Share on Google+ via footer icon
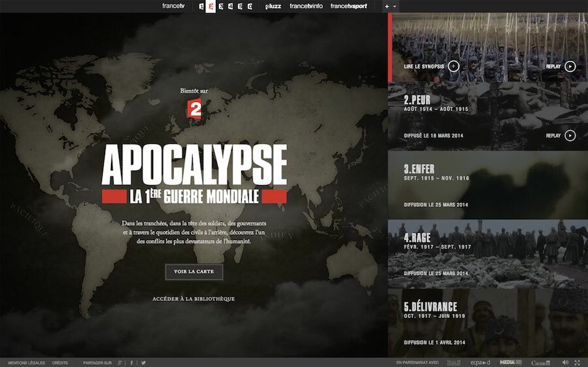 120,363
